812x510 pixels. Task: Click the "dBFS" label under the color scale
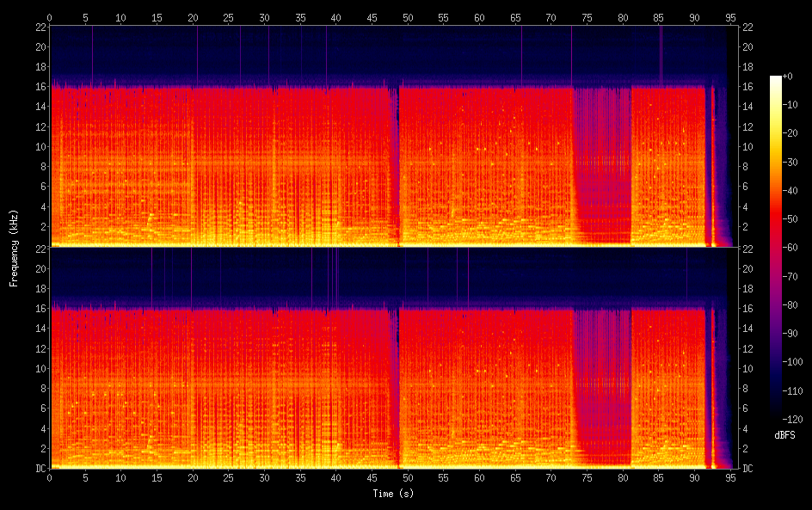point(784,436)
